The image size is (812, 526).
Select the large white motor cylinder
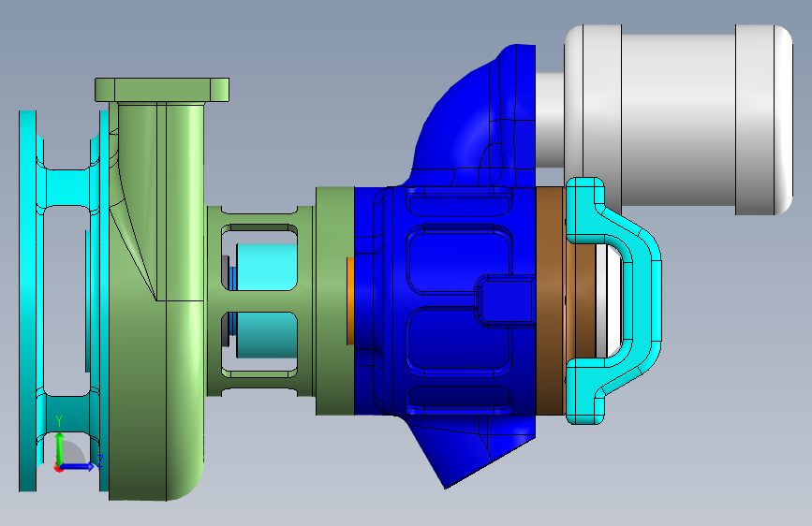tap(678, 119)
